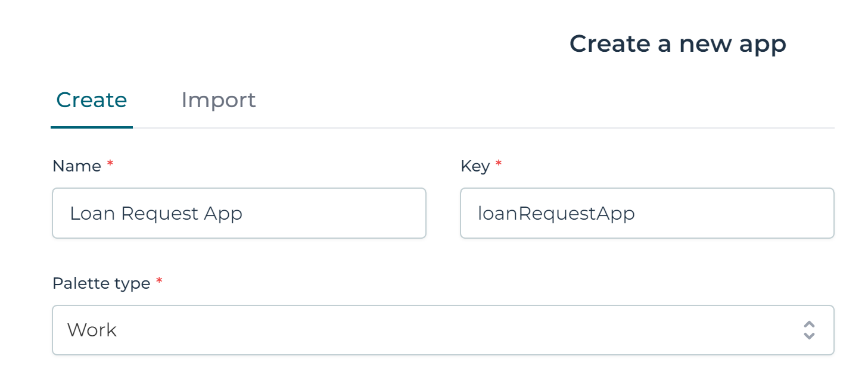Open the Palette type dropdown

pyautogui.click(x=443, y=330)
